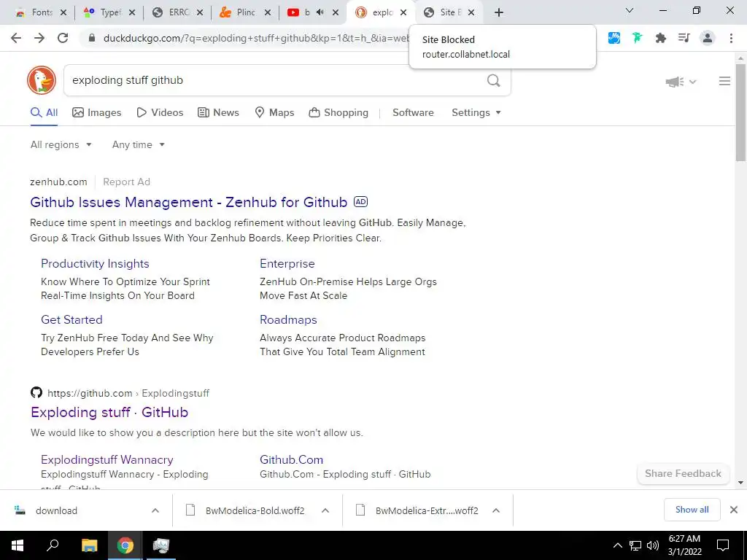Image resolution: width=747 pixels, height=560 pixels.
Task: Close the Fonts browser tab
Action: 63,12
